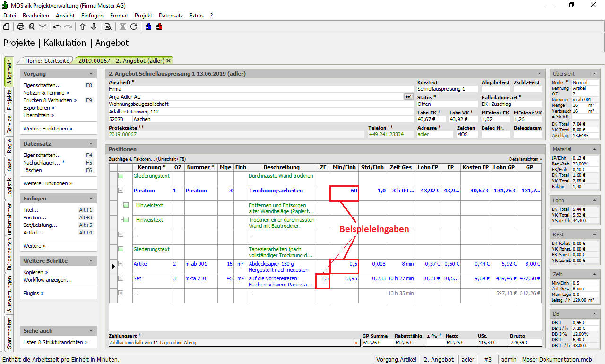Click the refresh circular arrow icon

point(134,26)
